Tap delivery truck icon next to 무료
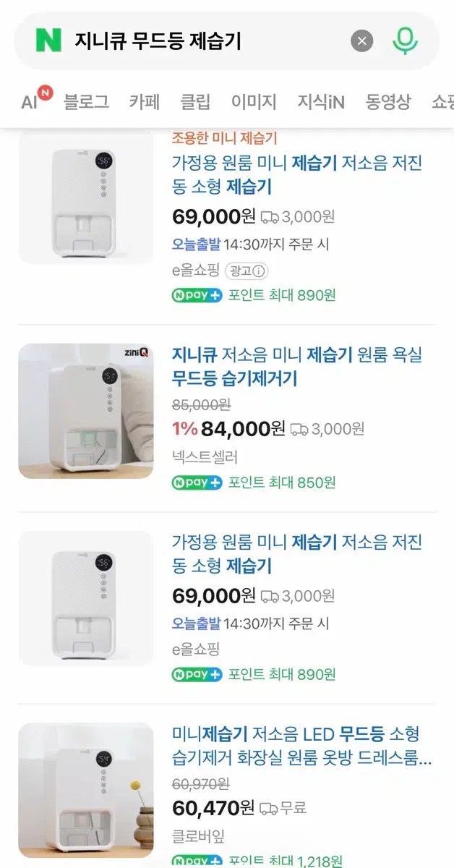454x868 pixels. click(x=268, y=808)
